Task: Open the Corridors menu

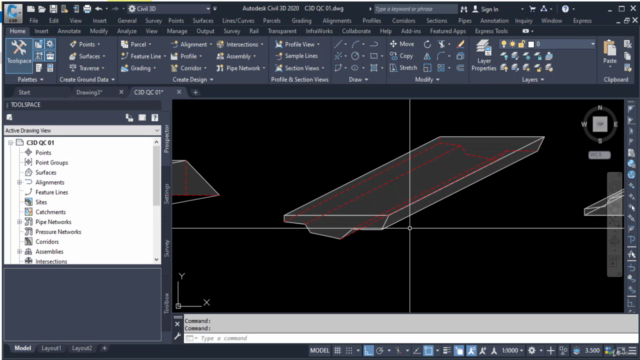Action: coord(403,20)
